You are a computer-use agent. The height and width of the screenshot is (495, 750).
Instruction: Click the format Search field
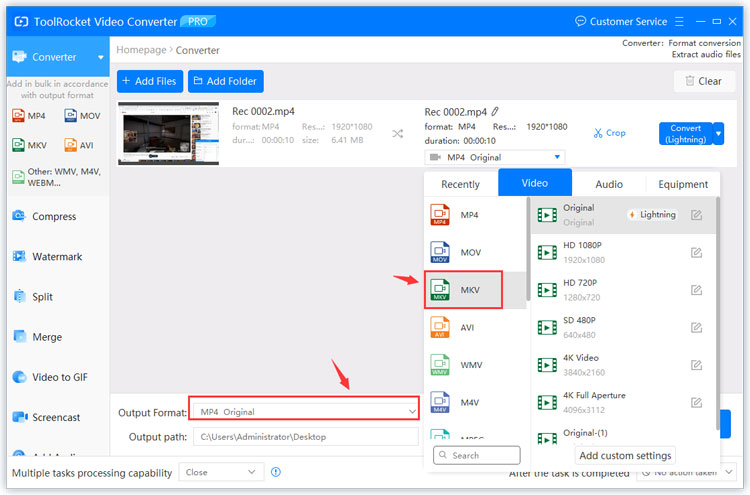[x=477, y=455]
